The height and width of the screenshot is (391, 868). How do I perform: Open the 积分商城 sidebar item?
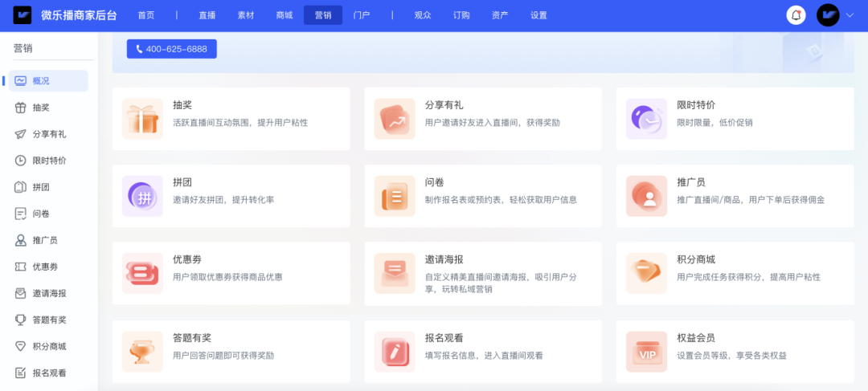[x=49, y=346]
